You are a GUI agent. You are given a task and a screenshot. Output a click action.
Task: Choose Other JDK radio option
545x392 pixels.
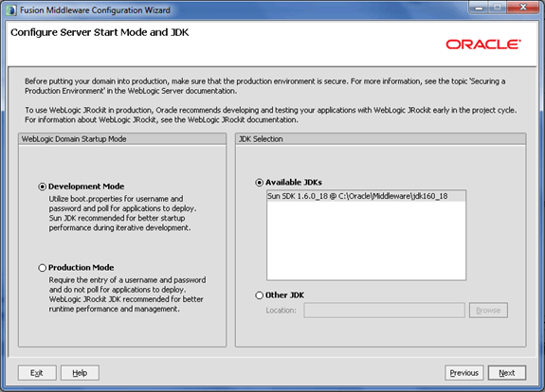click(x=260, y=295)
